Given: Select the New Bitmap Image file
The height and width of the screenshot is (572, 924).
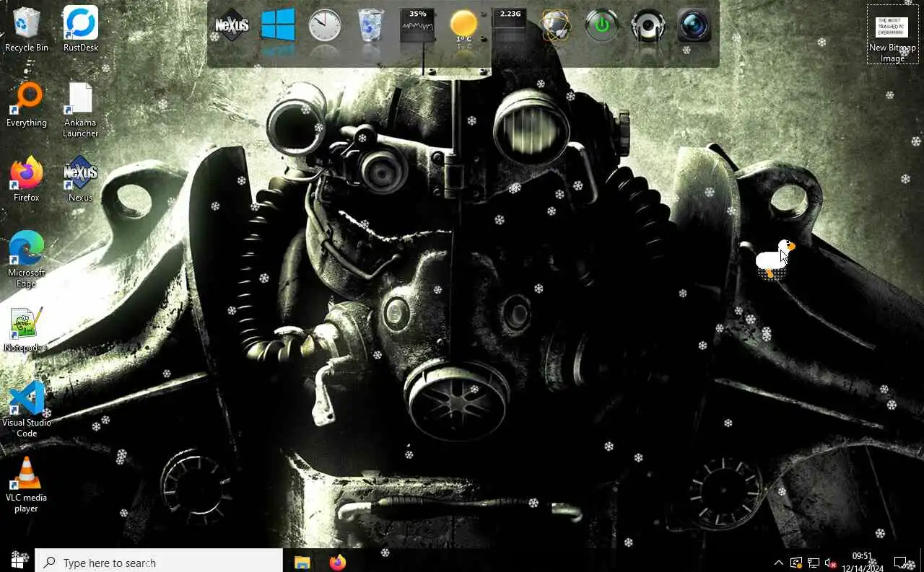Looking at the screenshot, I should click(x=892, y=35).
